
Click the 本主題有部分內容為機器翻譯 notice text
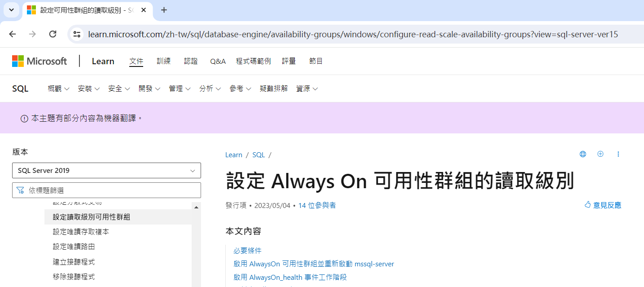click(87, 119)
